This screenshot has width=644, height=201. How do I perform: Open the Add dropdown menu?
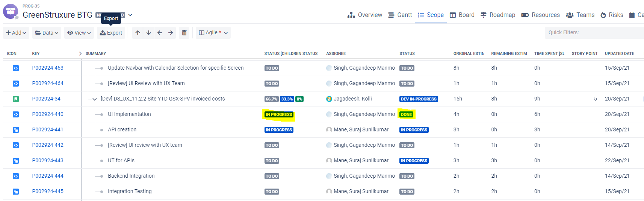click(16, 33)
